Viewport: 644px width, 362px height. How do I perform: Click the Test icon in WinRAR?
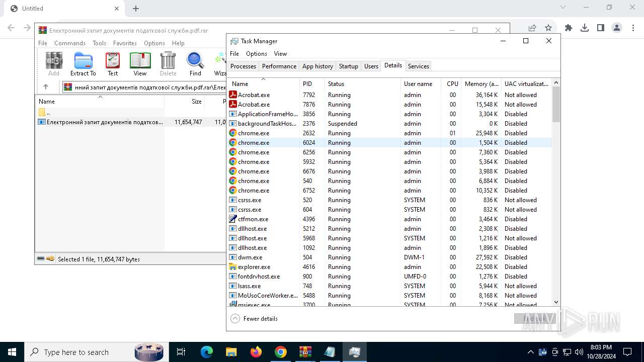pyautogui.click(x=113, y=64)
